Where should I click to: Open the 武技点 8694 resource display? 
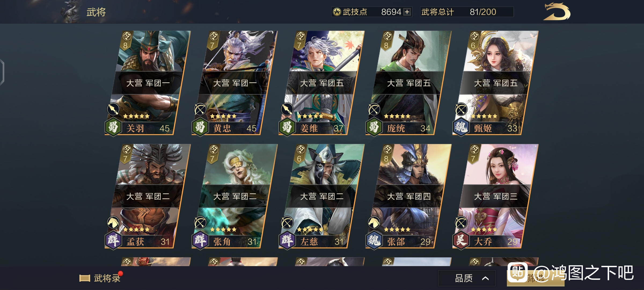click(x=372, y=12)
